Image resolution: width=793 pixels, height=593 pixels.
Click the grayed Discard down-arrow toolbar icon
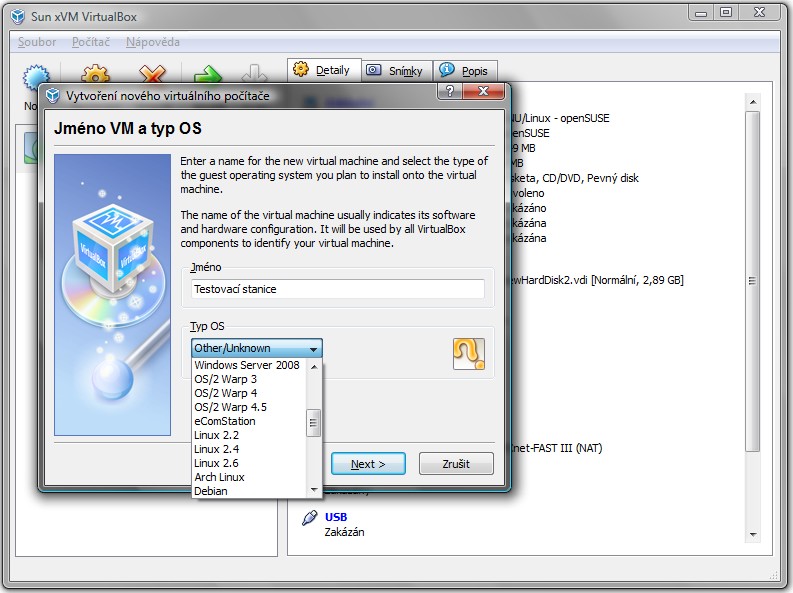click(254, 74)
